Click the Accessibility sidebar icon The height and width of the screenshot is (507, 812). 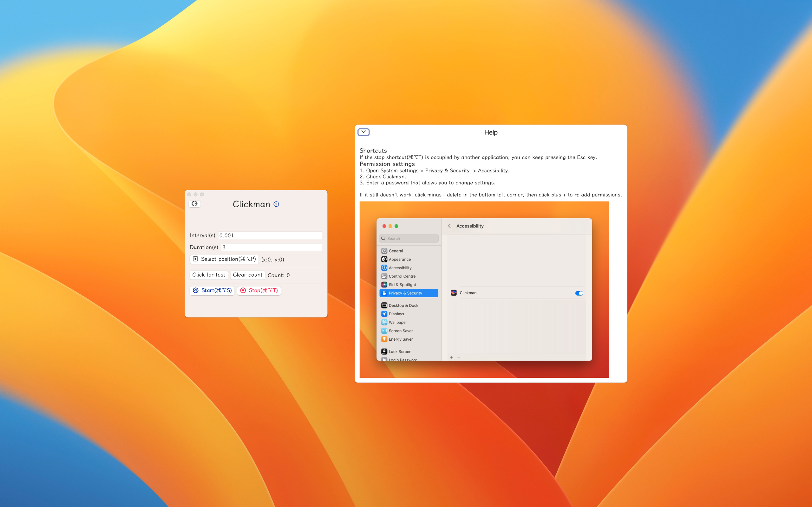[x=384, y=267]
